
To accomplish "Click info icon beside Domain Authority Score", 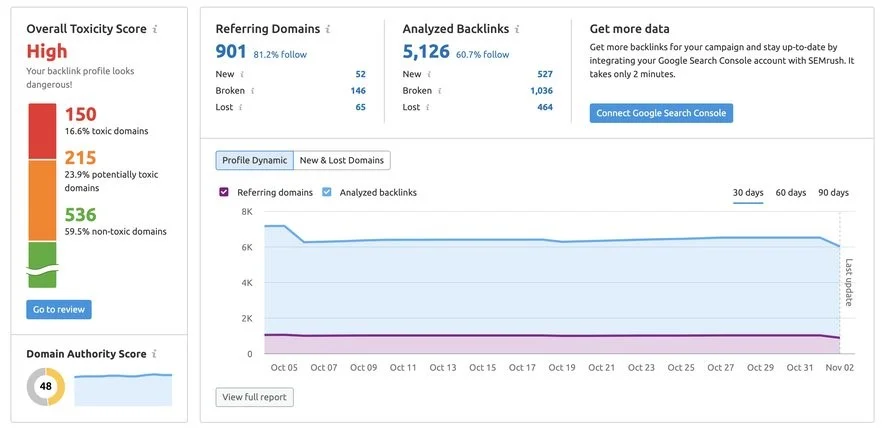I will [x=155, y=354].
